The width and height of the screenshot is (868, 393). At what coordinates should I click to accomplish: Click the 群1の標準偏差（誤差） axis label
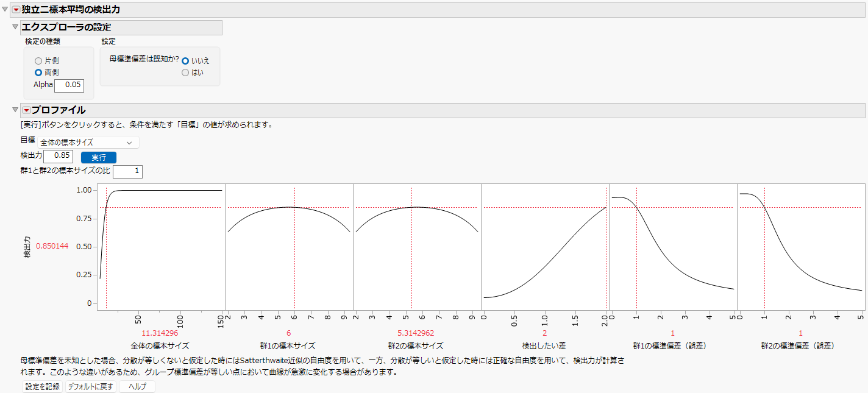pos(670,345)
